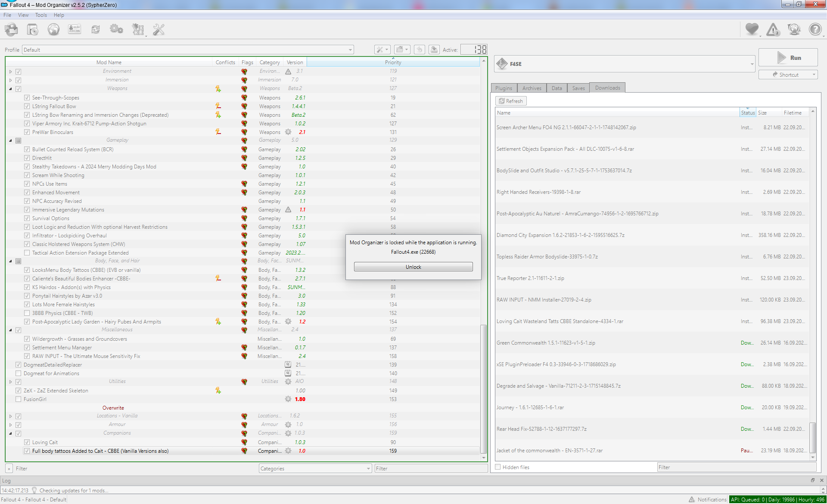Click the heart endorse icon top right
The width and height of the screenshot is (827, 504).
point(752,29)
